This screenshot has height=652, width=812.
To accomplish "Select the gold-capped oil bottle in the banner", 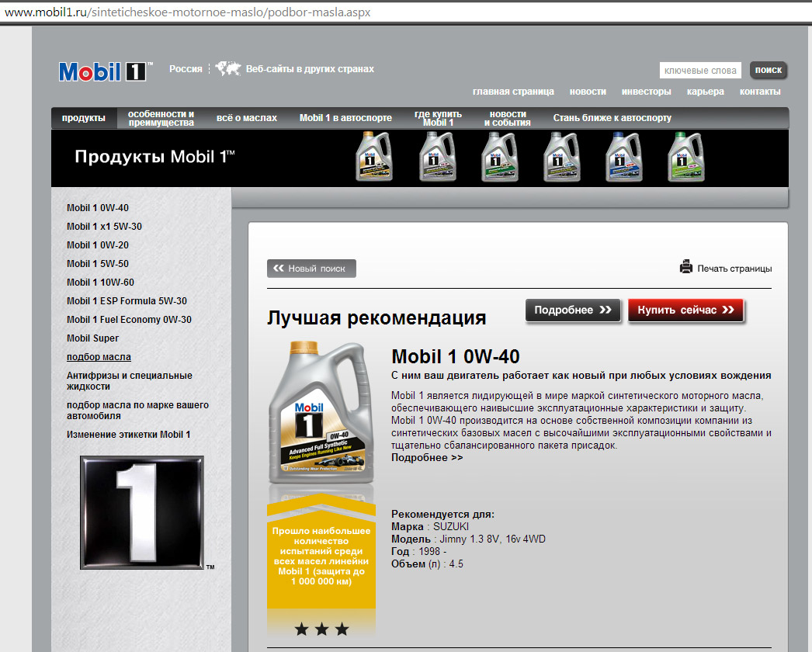I will tap(373, 158).
